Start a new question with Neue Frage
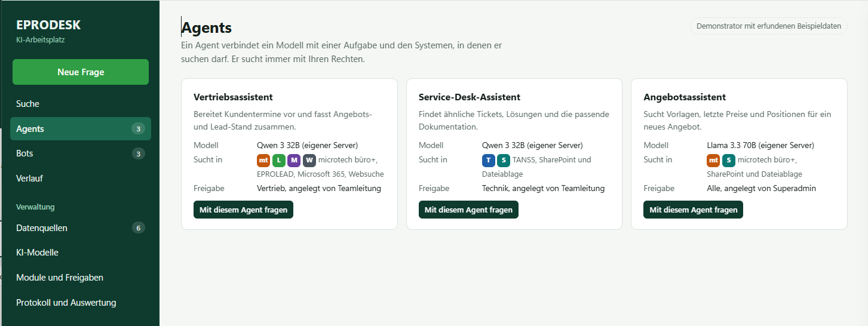The height and width of the screenshot is (326, 868). tap(81, 72)
